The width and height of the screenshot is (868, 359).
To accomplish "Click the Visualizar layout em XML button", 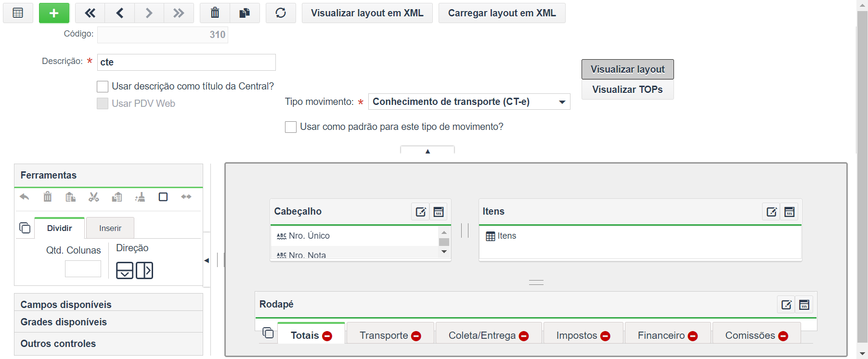I will click(x=367, y=13).
